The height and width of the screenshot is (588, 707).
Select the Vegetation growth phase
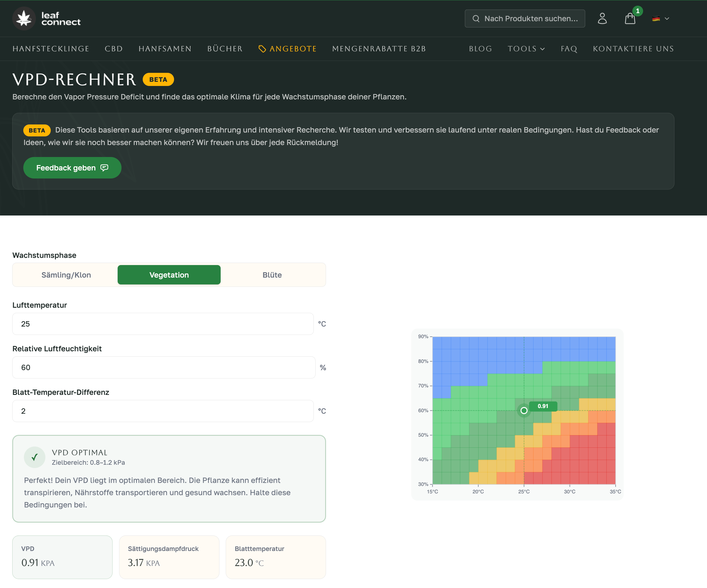[169, 275]
